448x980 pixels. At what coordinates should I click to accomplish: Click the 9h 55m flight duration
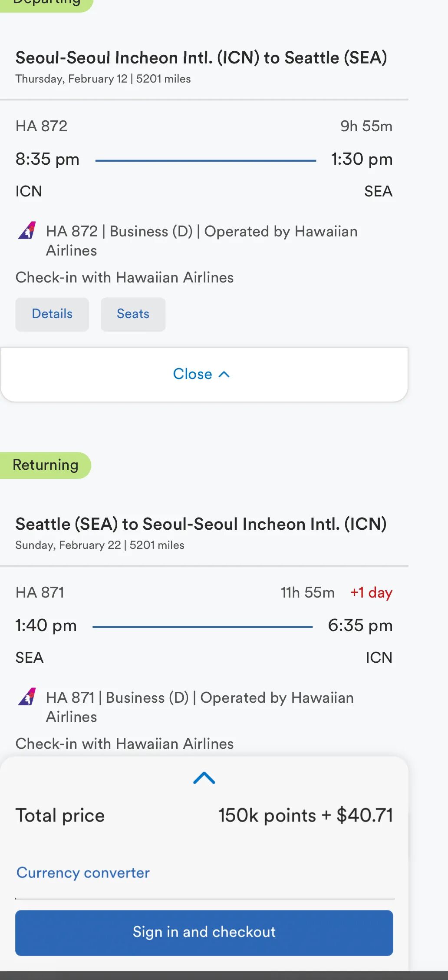(x=366, y=126)
